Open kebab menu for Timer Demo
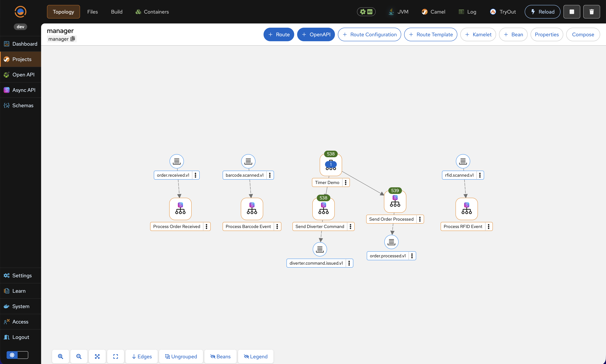The image size is (606, 364). [x=345, y=183]
